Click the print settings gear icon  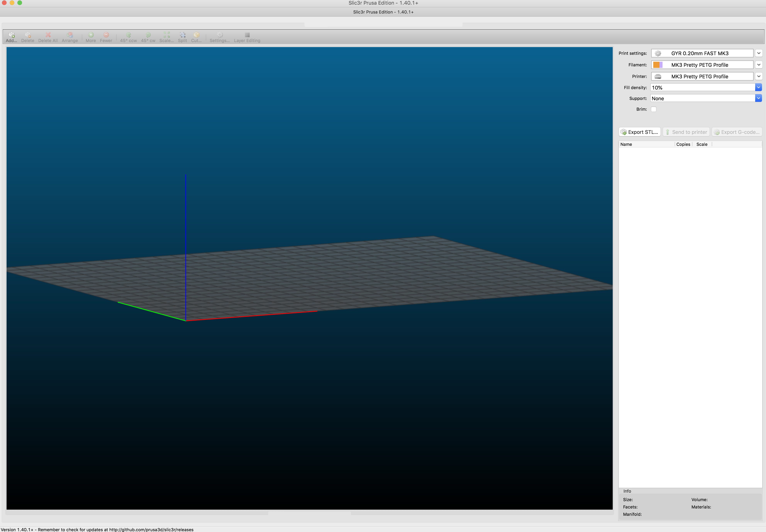(x=658, y=53)
